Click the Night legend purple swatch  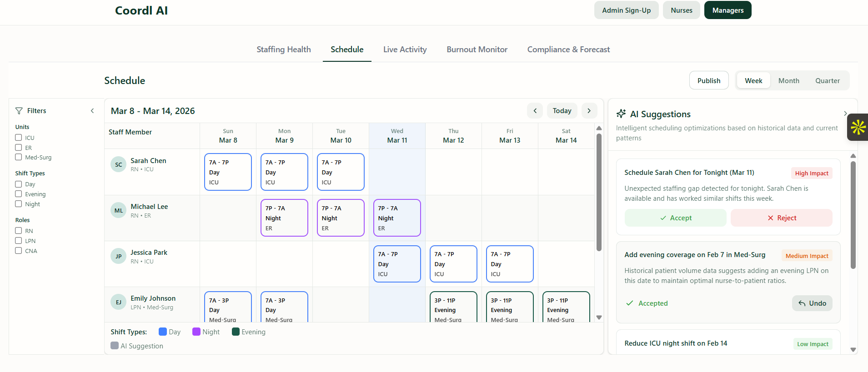pyautogui.click(x=196, y=332)
